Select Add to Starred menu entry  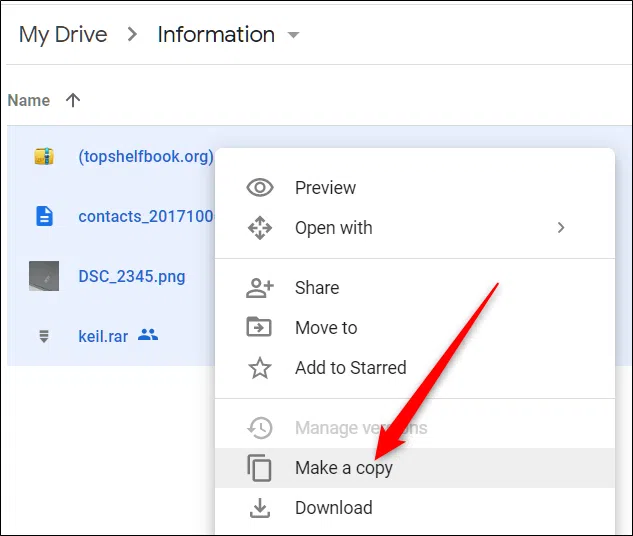coord(350,368)
